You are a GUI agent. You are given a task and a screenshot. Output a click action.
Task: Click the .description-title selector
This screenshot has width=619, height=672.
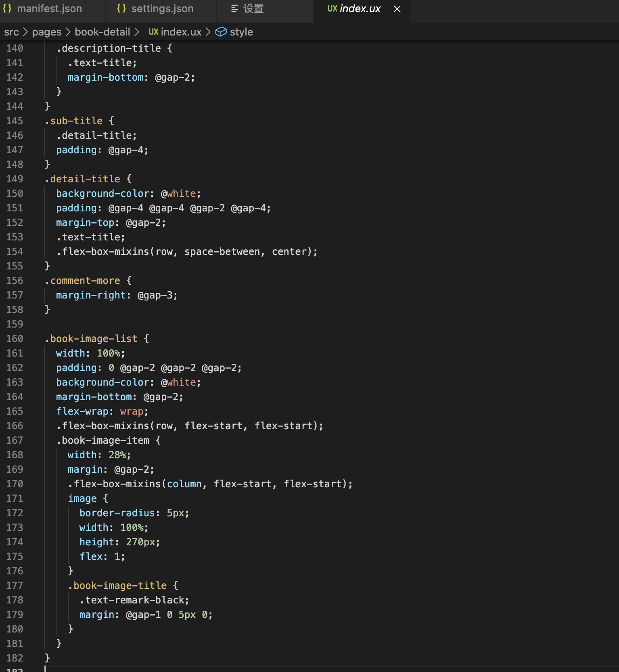pos(109,48)
